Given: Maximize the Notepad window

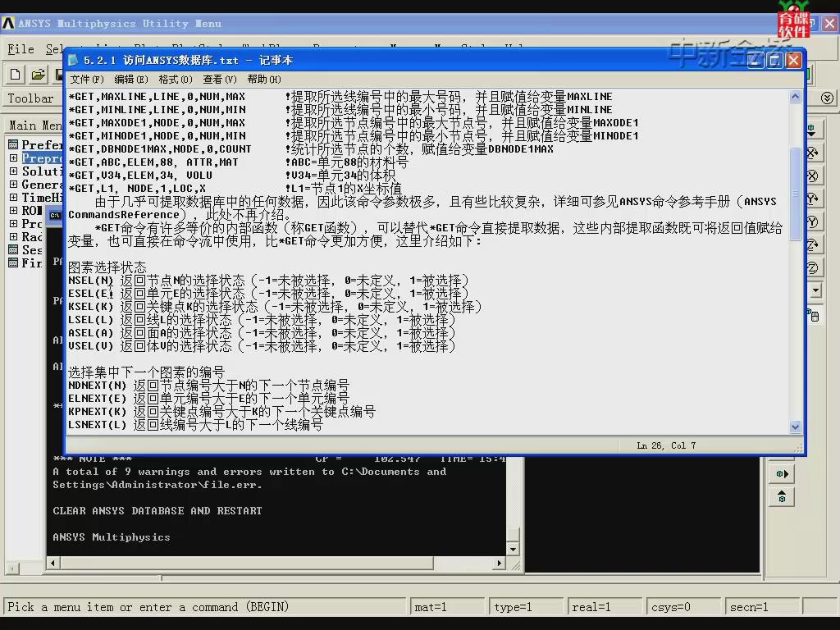Looking at the screenshot, I should point(774,60).
